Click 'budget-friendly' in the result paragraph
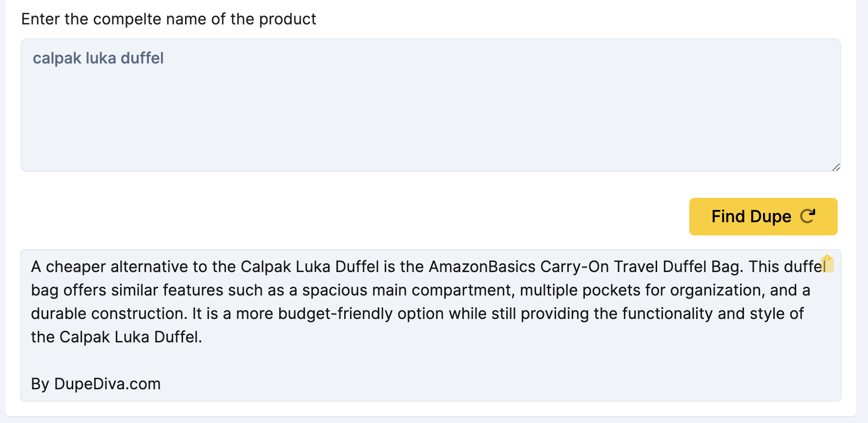The image size is (868, 423). [x=335, y=314]
